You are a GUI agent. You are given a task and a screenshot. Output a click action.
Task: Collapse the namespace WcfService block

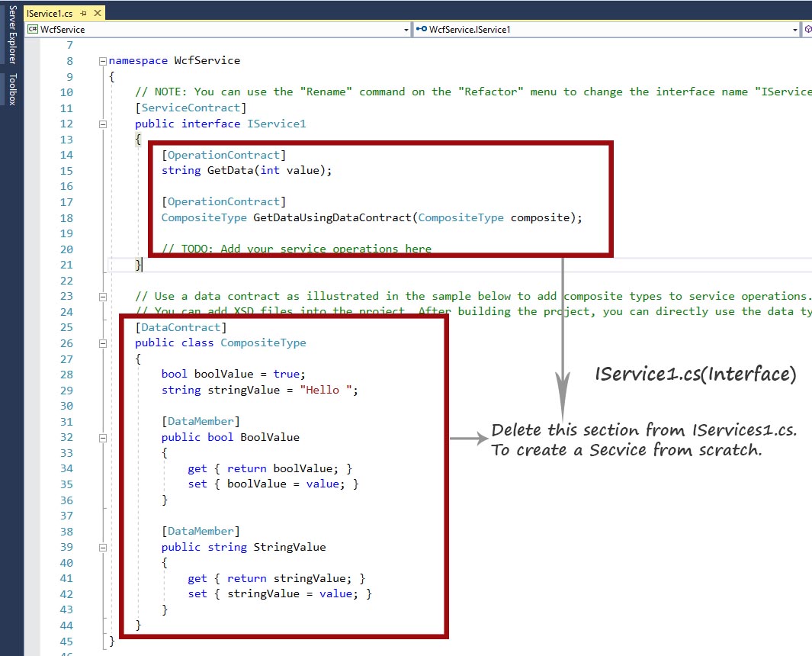pos(102,61)
